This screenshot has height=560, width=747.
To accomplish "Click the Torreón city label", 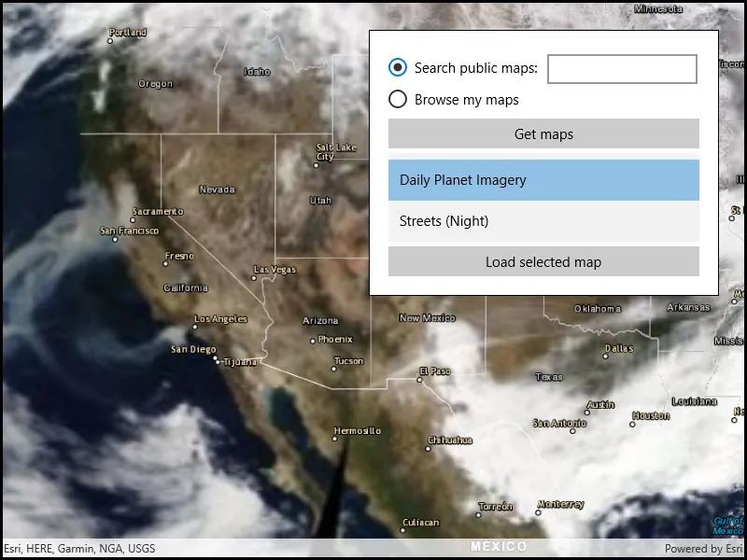I will pyautogui.click(x=496, y=507).
